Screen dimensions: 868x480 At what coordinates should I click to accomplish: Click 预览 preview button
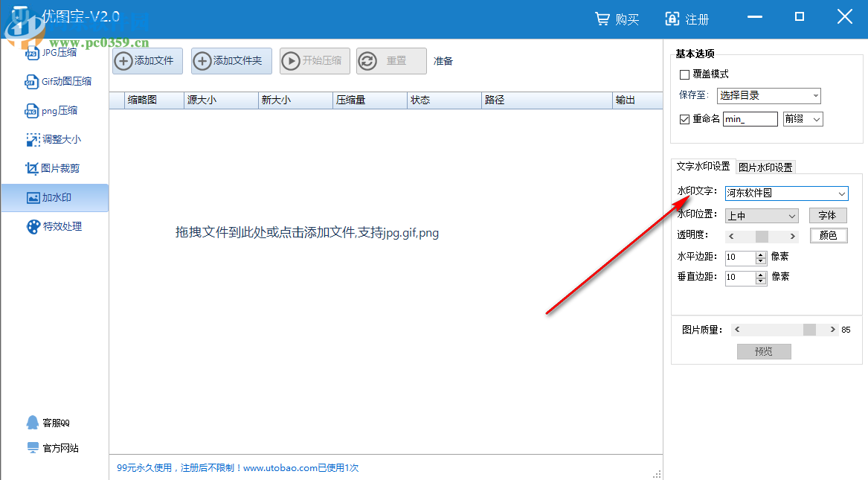(764, 351)
